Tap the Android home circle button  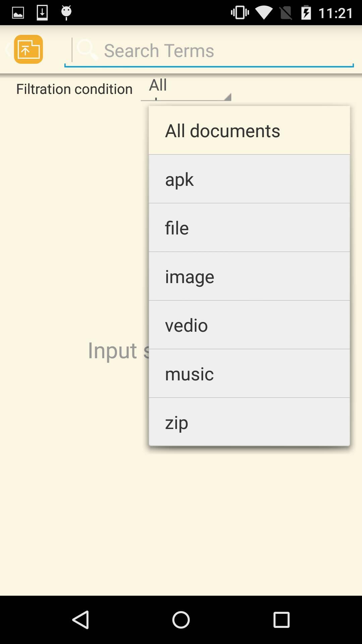(x=181, y=620)
